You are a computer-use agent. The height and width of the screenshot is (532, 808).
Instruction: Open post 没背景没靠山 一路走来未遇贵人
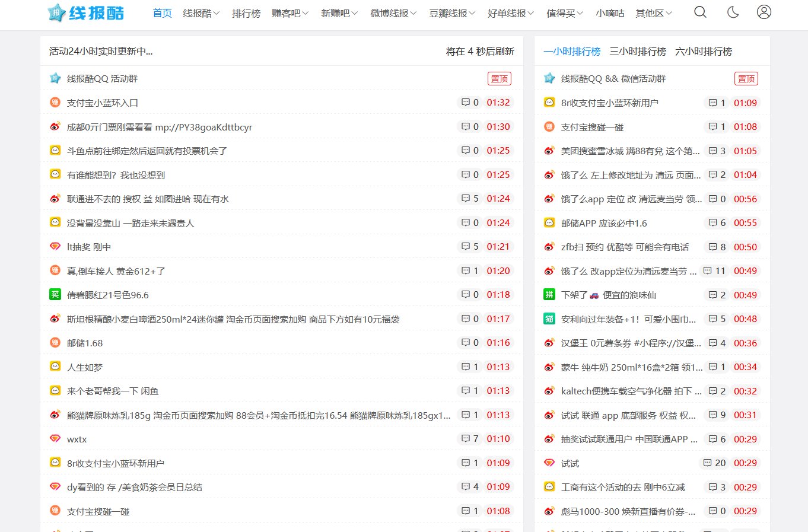[x=131, y=223]
